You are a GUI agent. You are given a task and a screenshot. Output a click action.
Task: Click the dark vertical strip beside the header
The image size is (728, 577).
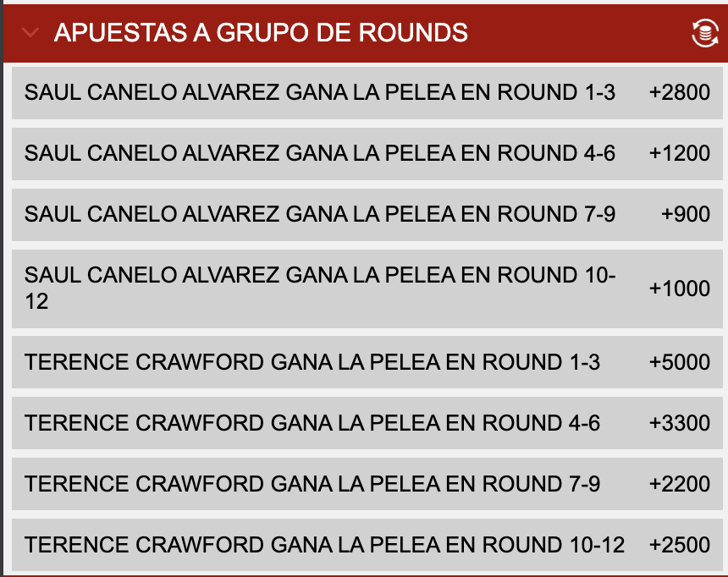coord(2,288)
